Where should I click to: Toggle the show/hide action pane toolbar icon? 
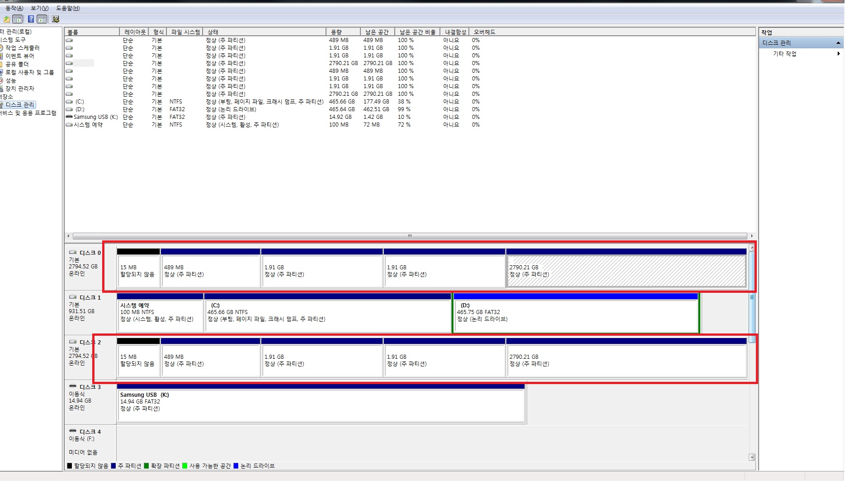42,19
